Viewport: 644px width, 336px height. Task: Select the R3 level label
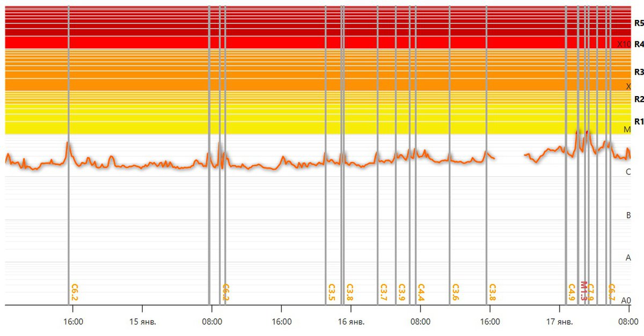pos(639,72)
